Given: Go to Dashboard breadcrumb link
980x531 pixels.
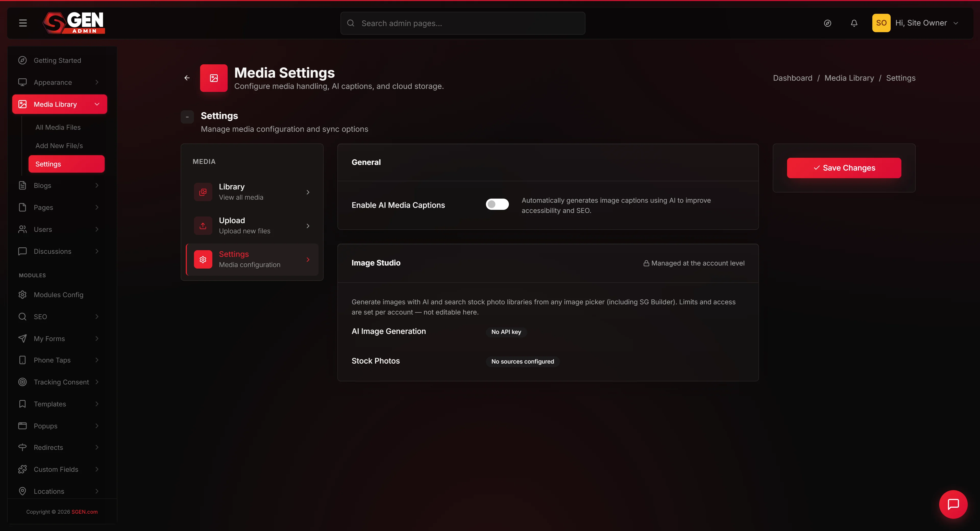Looking at the screenshot, I should coord(792,78).
